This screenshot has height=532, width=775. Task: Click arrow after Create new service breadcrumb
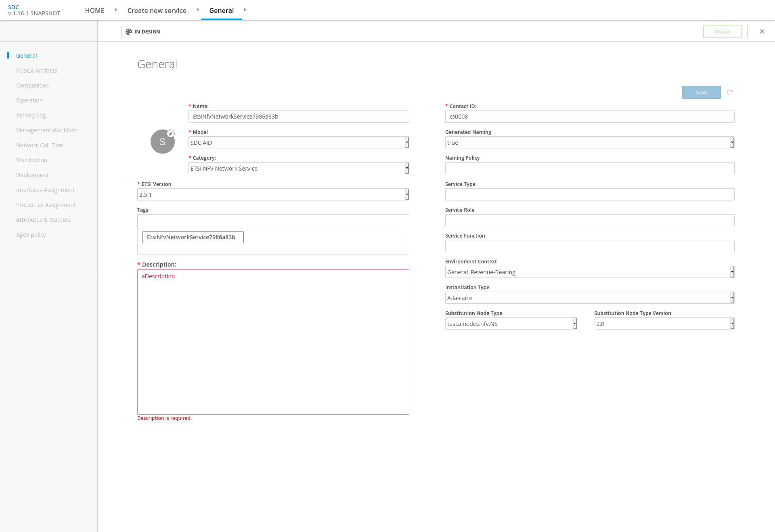tap(198, 10)
